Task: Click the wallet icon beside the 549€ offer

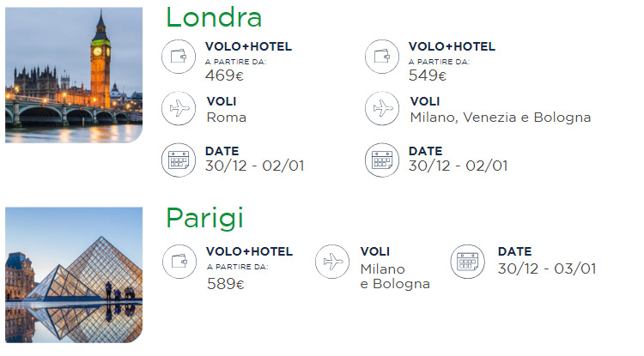Action: (382, 57)
